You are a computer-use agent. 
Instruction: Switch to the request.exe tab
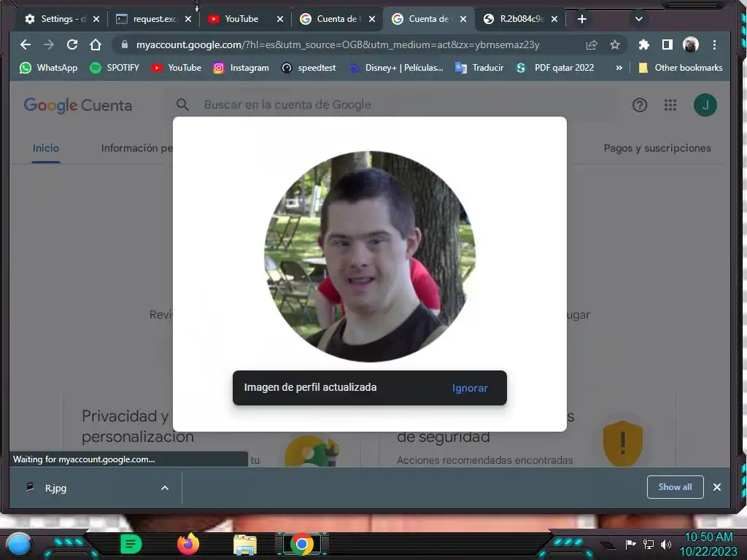[x=147, y=19]
